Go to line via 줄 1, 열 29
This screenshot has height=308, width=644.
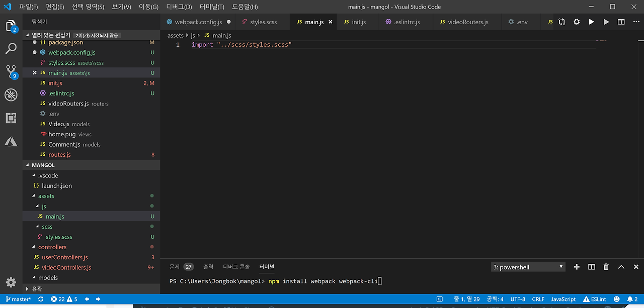(466, 299)
